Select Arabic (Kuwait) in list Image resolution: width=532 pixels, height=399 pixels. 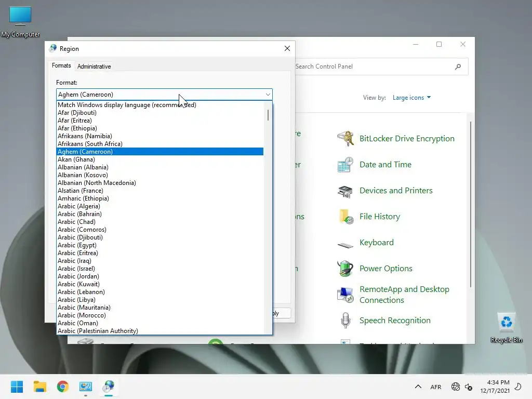click(x=160, y=284)
